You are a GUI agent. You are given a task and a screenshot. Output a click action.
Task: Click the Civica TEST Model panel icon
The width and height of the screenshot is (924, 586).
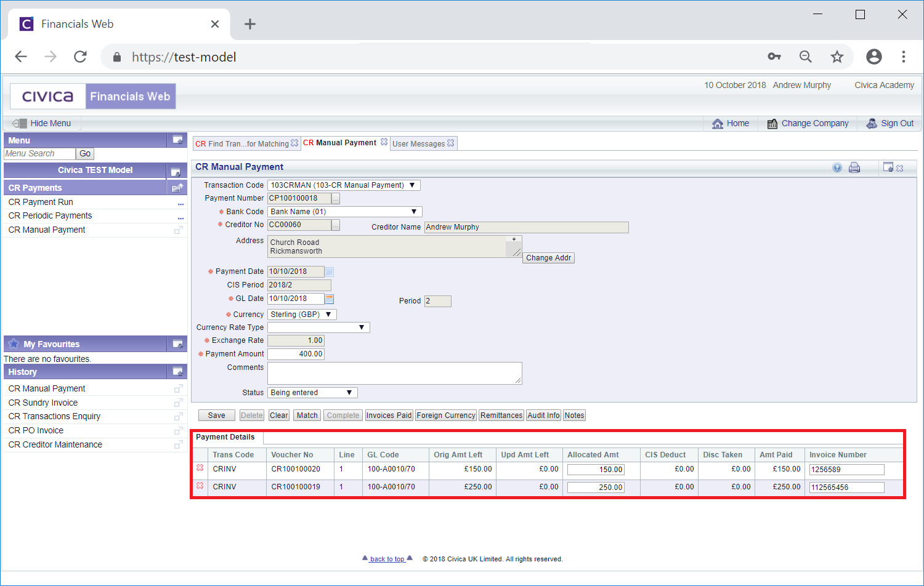176,171
